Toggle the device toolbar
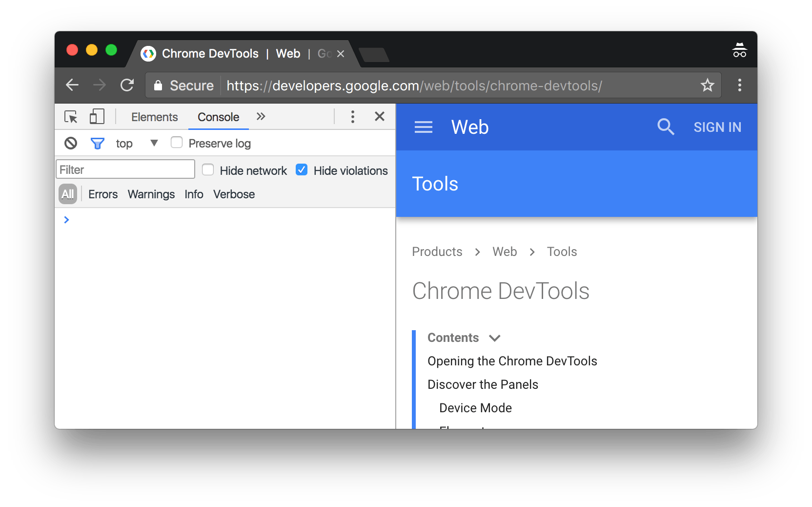The image size is (812, 507). tap(97, 116)
